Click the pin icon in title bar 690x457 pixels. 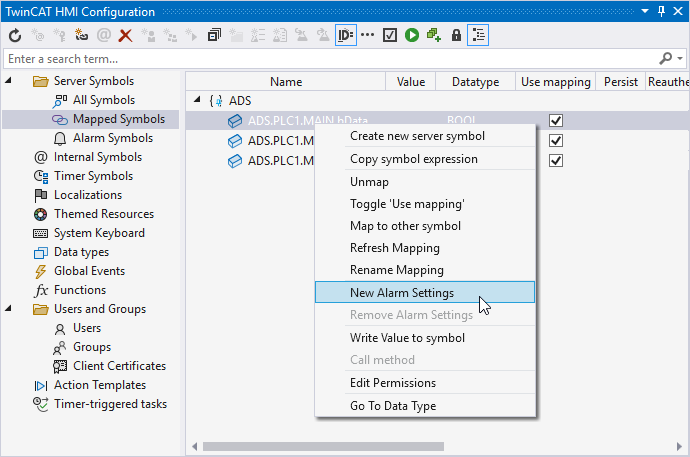pyautogui.click(x=661, y=11)
